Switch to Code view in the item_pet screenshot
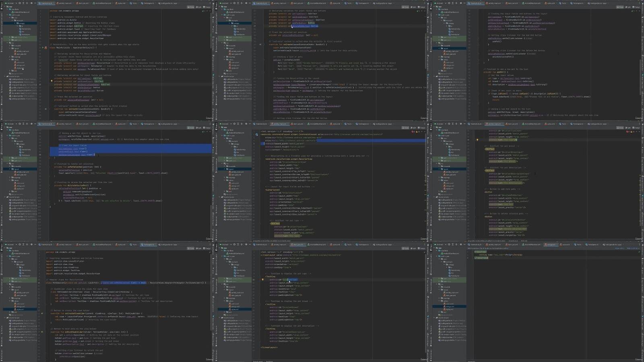The width and height of the screenshot is (644, 362). pyautogui.click(x=405, y=248)
